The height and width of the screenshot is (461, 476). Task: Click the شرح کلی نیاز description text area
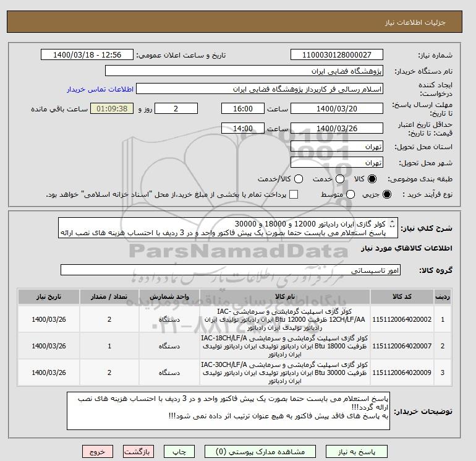[228, 228]
